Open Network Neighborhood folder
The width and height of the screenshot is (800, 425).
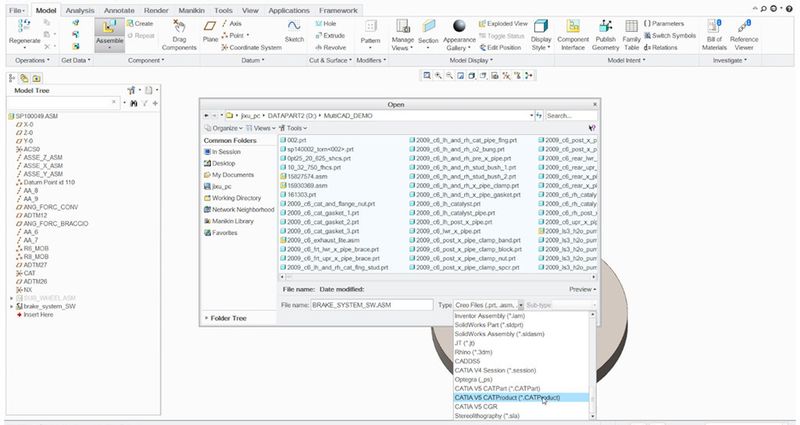pos(239,209)
